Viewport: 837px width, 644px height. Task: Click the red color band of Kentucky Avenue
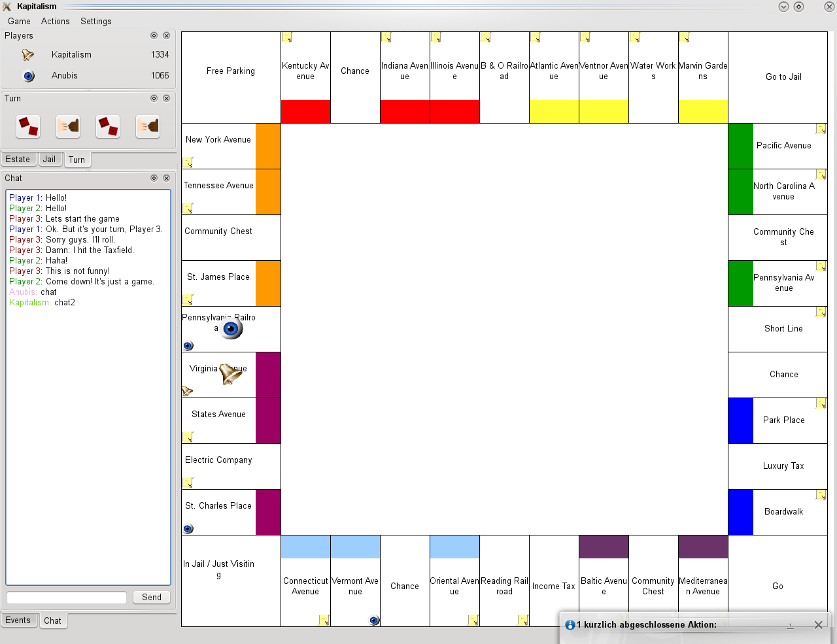point(305,112)
